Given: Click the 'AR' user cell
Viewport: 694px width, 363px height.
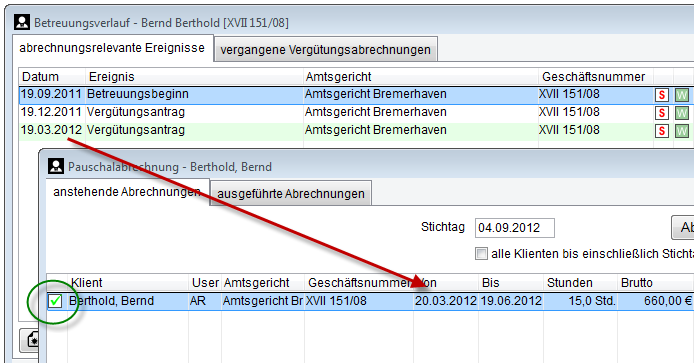Looking at the screenshot, I should point(204,301).
